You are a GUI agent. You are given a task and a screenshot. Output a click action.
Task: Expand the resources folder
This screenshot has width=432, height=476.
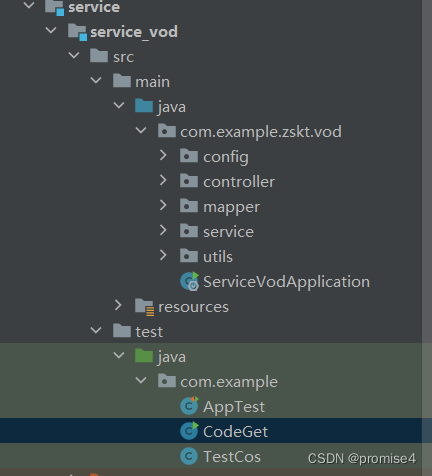click(x=118, y=305)
